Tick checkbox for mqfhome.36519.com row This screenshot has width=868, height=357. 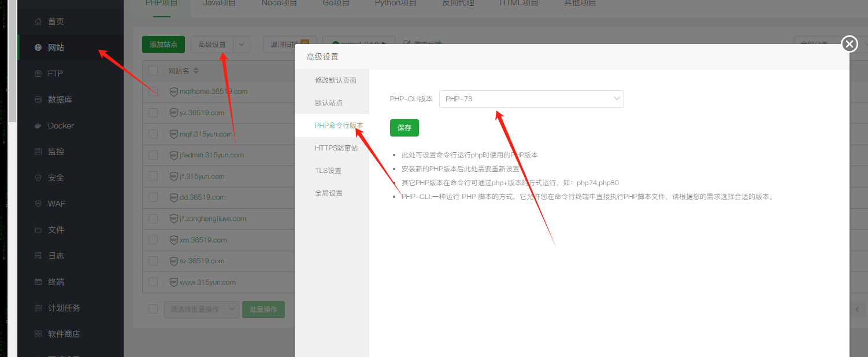click(x=153, y=91)
